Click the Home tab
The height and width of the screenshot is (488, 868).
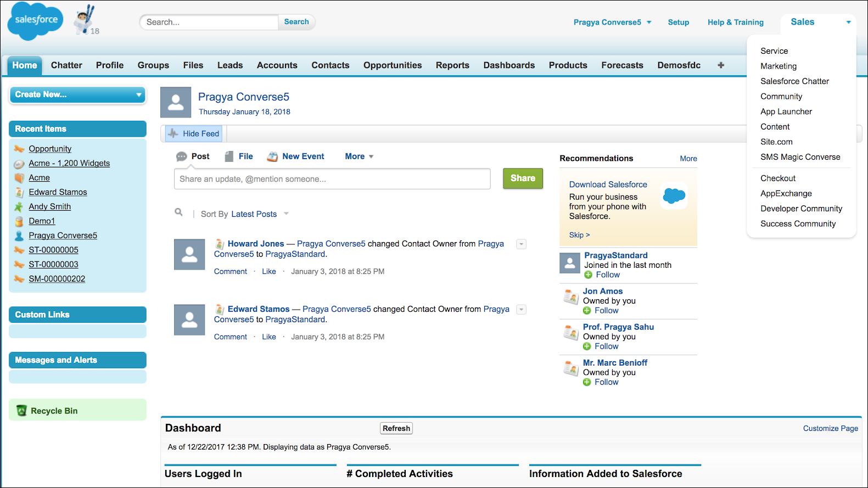(x=25, y=65)
